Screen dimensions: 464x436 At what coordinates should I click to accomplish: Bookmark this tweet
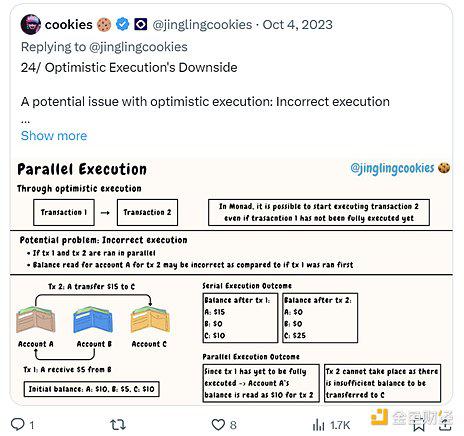tap(419, 425)
